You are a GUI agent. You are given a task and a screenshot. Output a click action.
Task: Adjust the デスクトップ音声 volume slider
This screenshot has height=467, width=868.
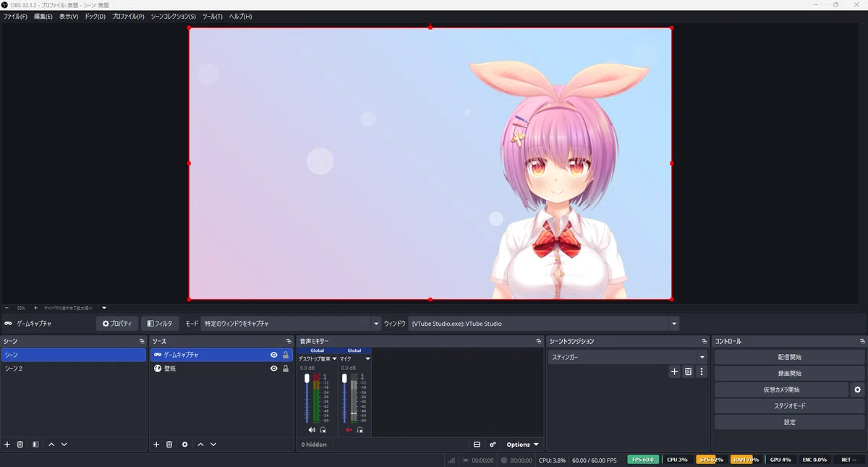tap(307, 398)
